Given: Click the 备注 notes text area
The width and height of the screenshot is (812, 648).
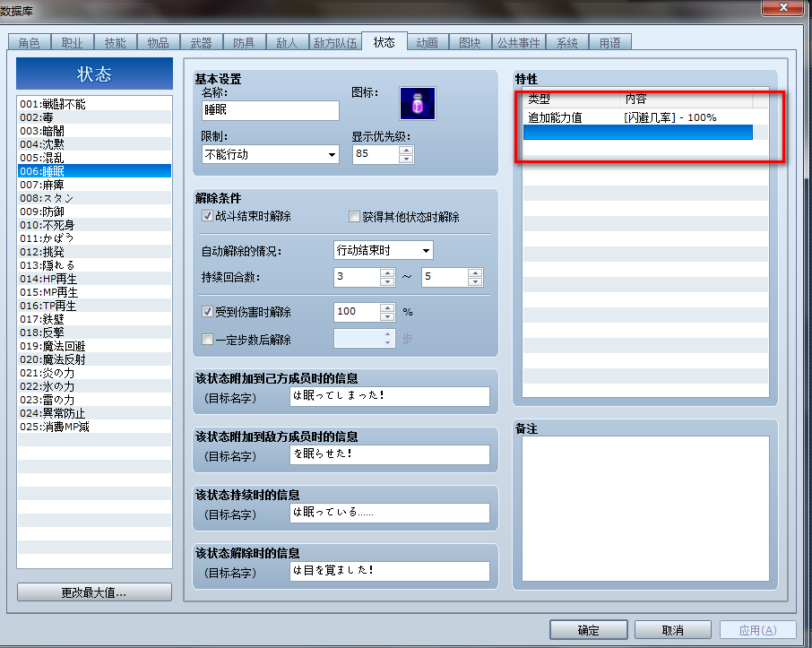Looking at the screenshot, I should [645, 508].
